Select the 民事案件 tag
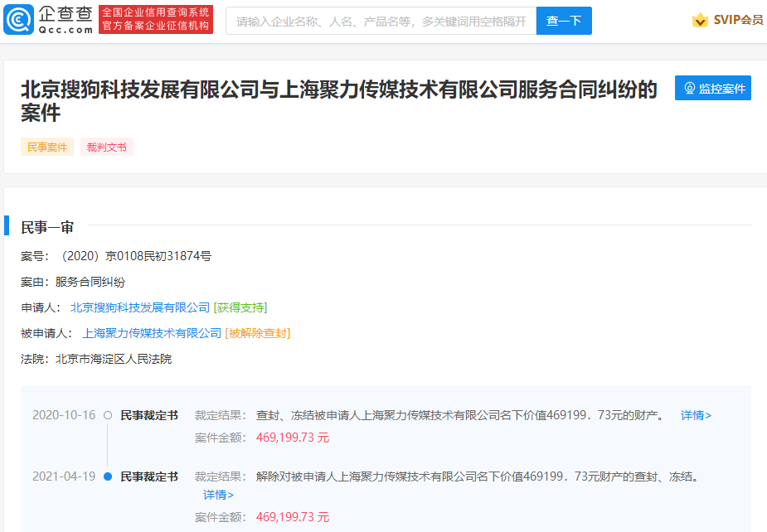Image resolution: width=767 pixels, height=532 pixels. point(47,147)
